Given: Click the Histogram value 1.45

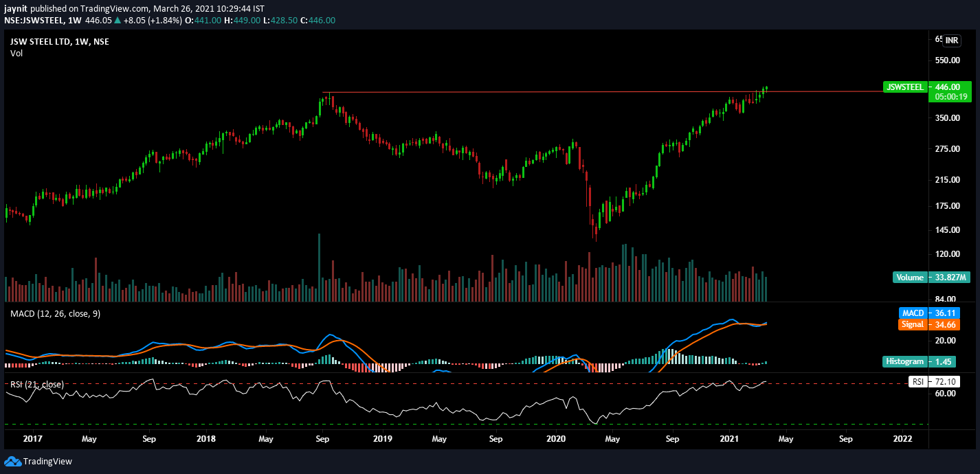Looking at the screenshot, I should 942,361.
